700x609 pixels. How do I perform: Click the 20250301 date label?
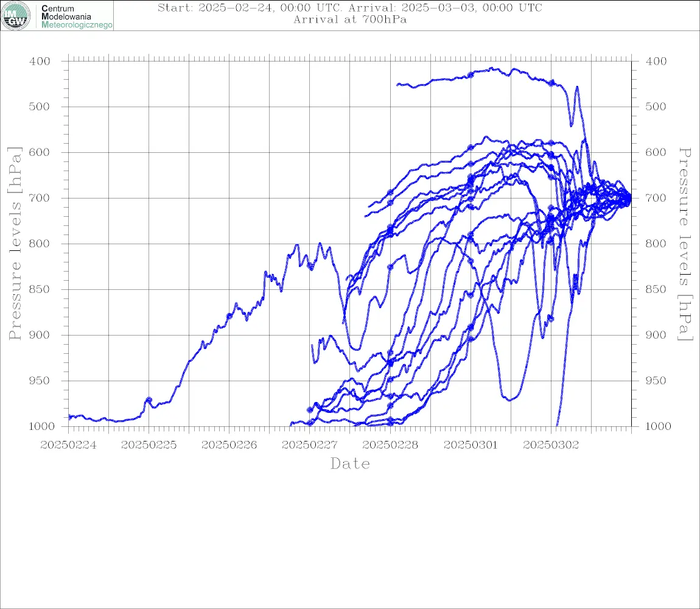(x=471, y=445)
